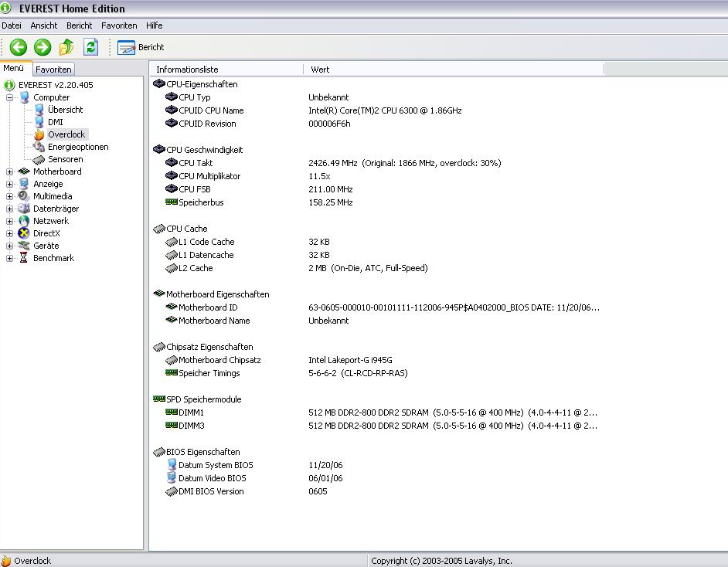The height and width of the screenshot is (567, 728).
Task: Open the Bericht menu in the menu bar
Action: 80,25
